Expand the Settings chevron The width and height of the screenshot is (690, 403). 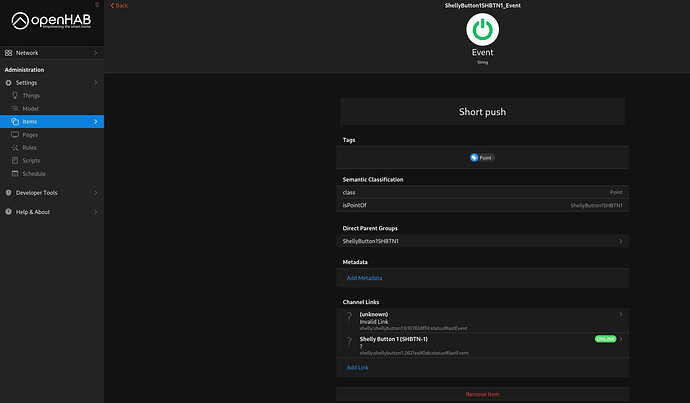(95, 83)
